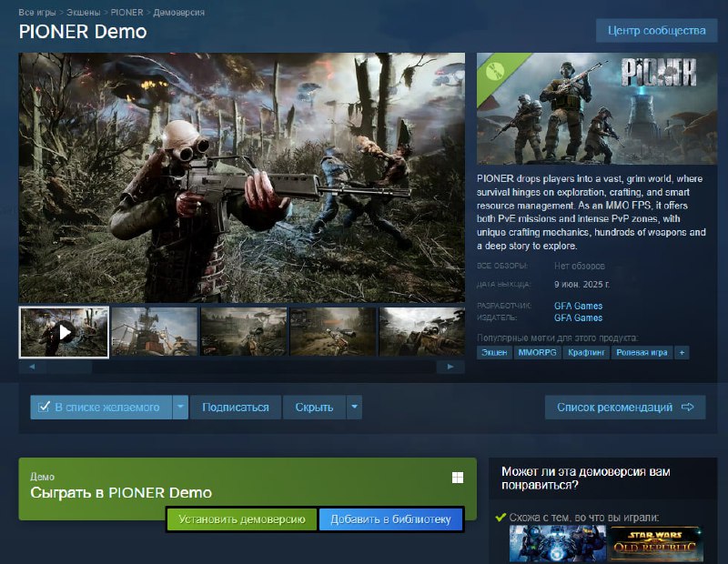
Task: Select the MMORPG tag
Action: tap(536, 352)
